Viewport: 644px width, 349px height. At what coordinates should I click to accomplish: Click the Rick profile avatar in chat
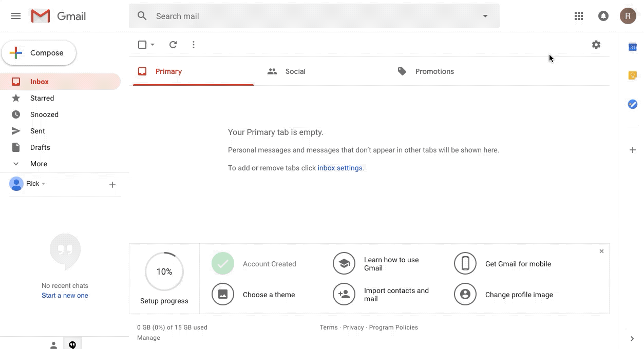(x=16, y=184)
